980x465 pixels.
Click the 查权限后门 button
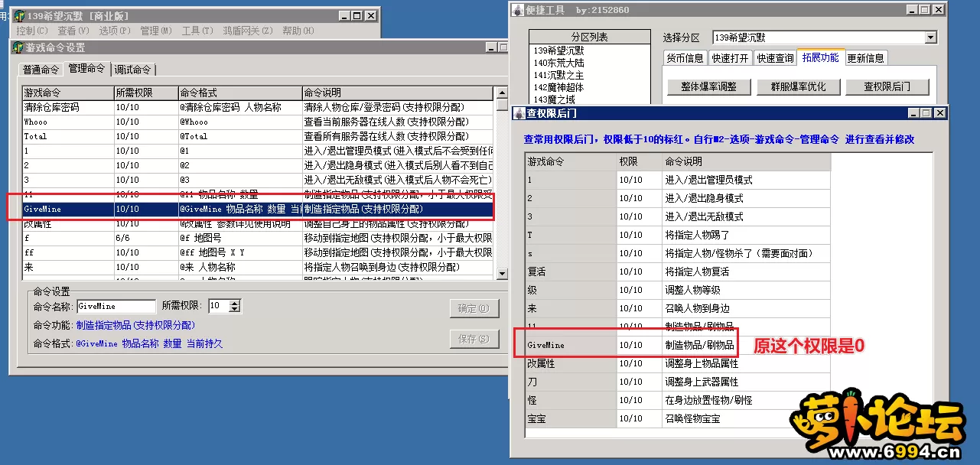[887, 86]
